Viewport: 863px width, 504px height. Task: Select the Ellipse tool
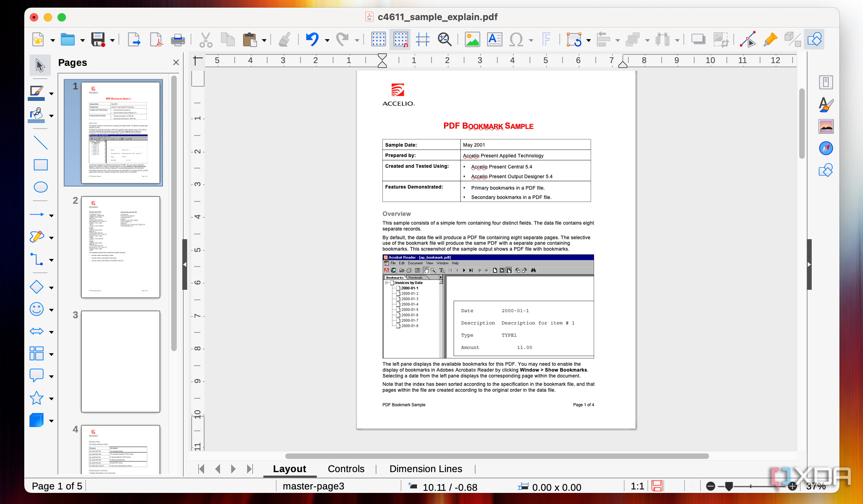(x=41, y=187)
